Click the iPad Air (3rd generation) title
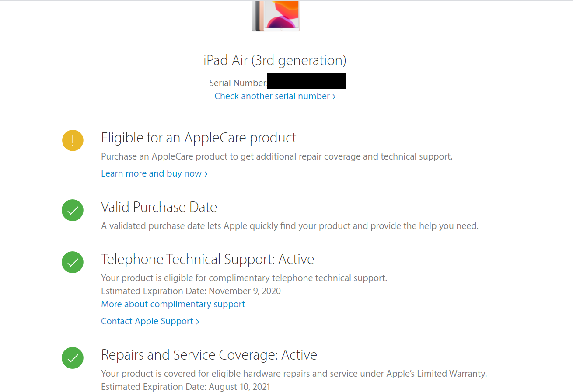 275,60
